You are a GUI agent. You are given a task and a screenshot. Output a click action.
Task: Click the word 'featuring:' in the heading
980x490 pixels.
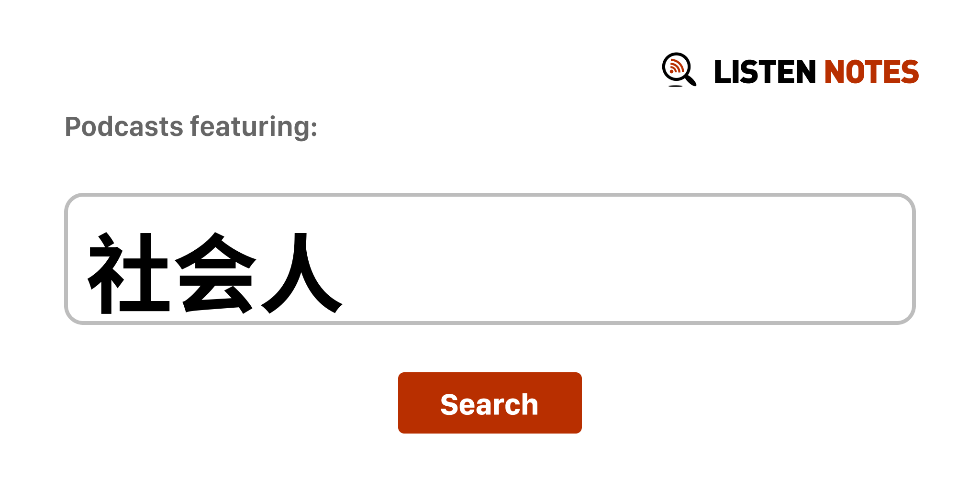point(254,127)
